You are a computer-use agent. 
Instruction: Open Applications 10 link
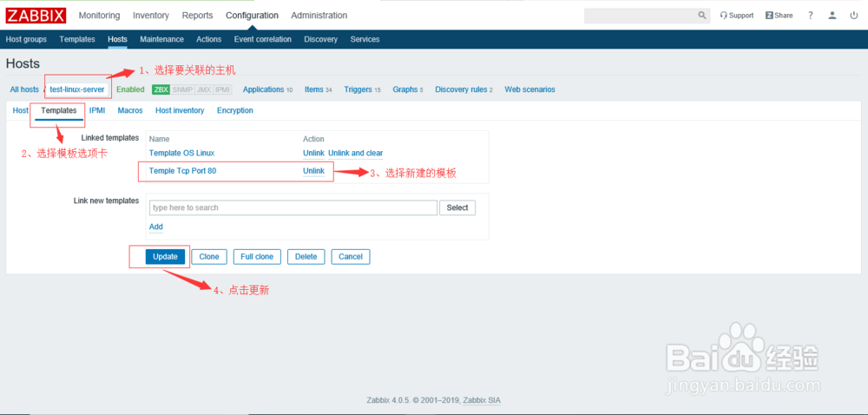coord(267,89)
